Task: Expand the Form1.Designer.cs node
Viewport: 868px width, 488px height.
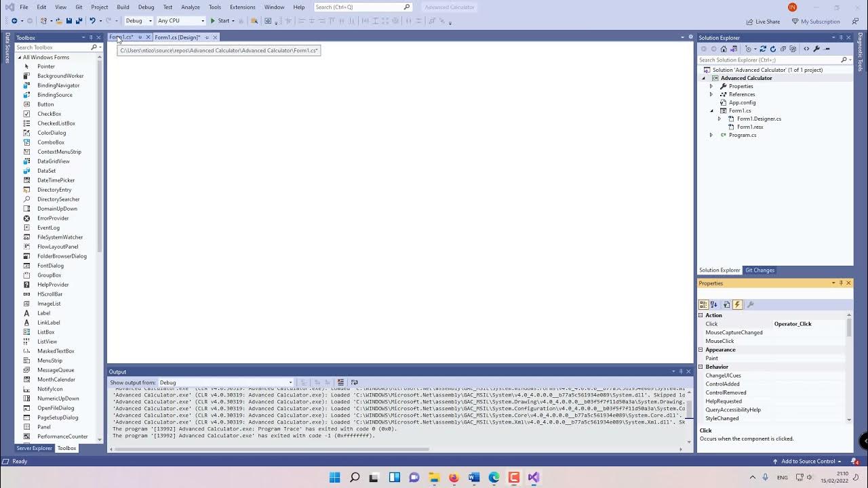Action: tap(719, 119)
